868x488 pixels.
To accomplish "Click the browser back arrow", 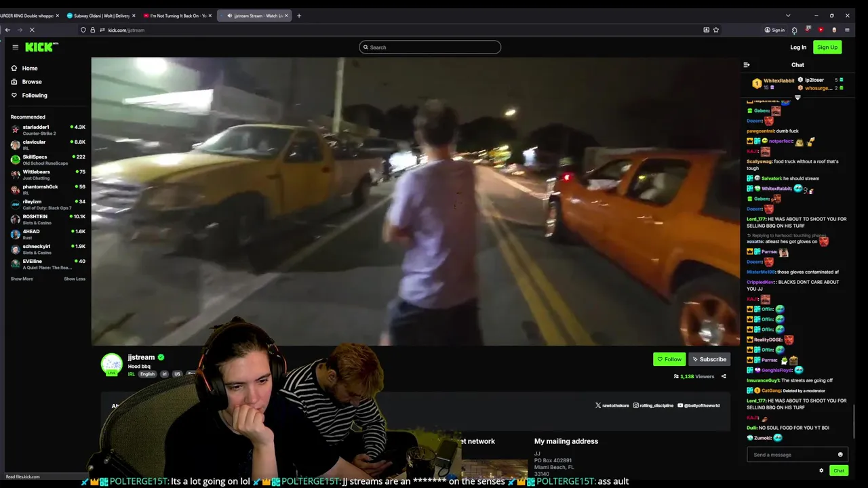I will coord(7,30).
